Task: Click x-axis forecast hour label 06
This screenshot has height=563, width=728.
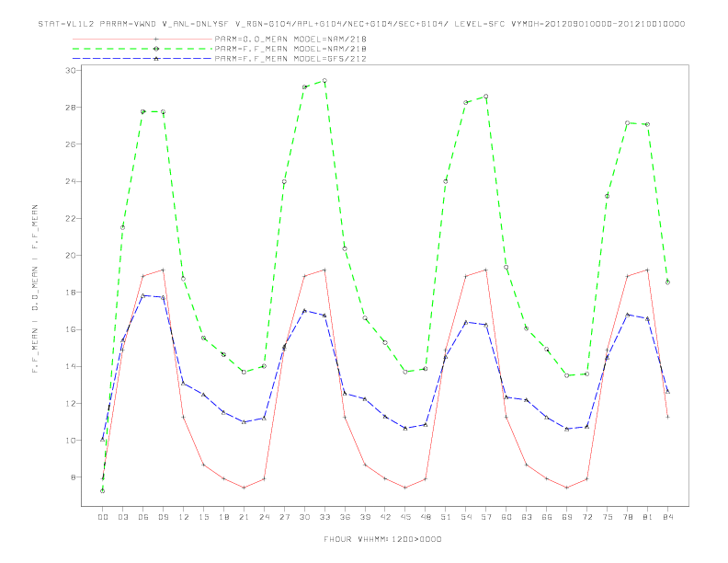Action: tap(143, 517)
